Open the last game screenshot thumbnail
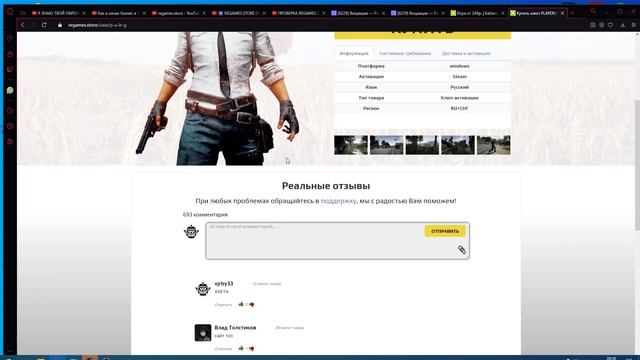Image resolution: width=640 pixels, height=360 pixels. pyautogui.click(x=493, y=145)
